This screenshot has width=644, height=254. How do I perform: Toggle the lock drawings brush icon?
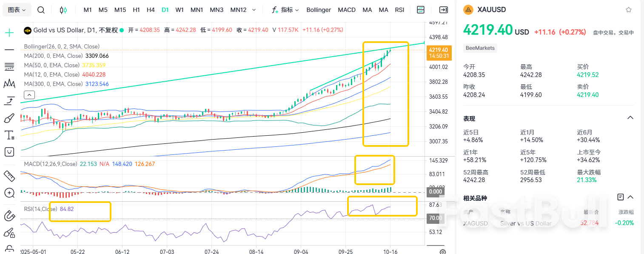point(9,233)
